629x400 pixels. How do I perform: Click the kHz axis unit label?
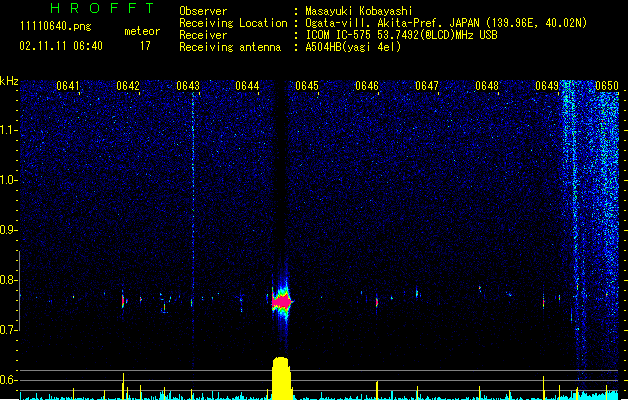(x=9, y=81)
